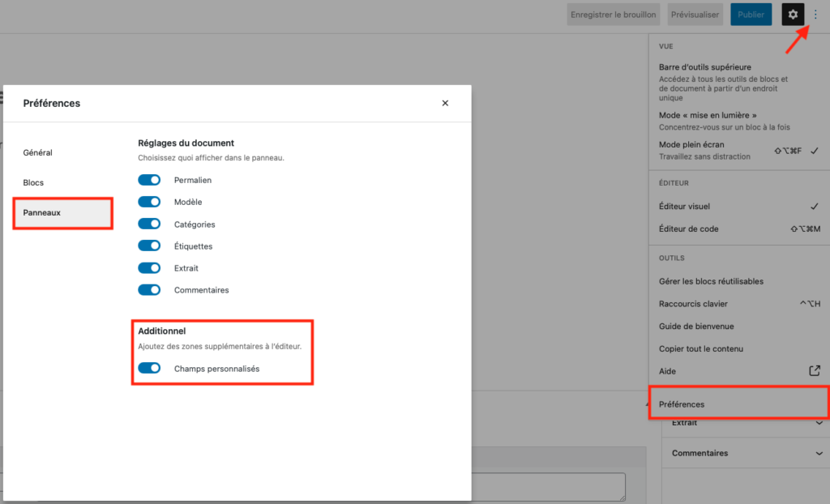
Task: Turn off the Catégories toggle
Action: [150, 224]
